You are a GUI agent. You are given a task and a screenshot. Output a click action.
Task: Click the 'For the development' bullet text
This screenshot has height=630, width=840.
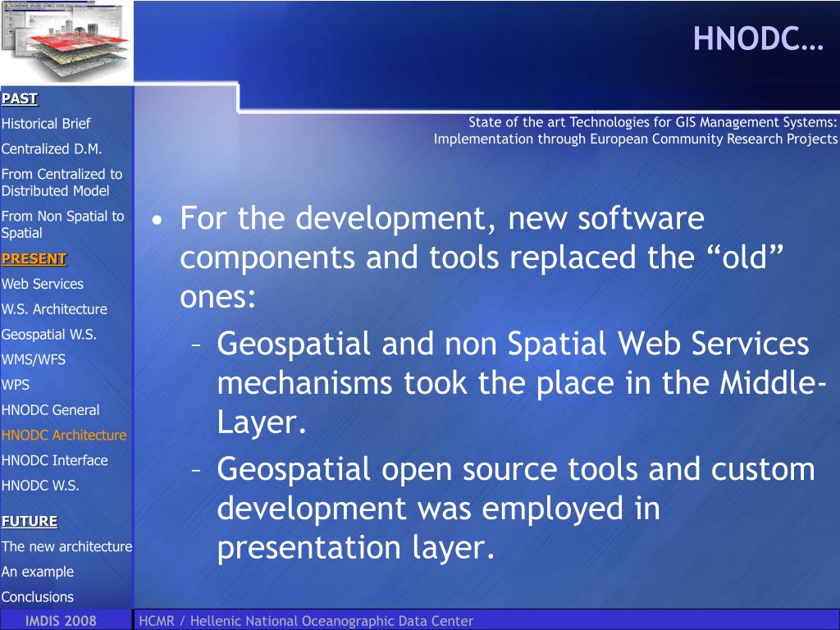tap(481, 257)
